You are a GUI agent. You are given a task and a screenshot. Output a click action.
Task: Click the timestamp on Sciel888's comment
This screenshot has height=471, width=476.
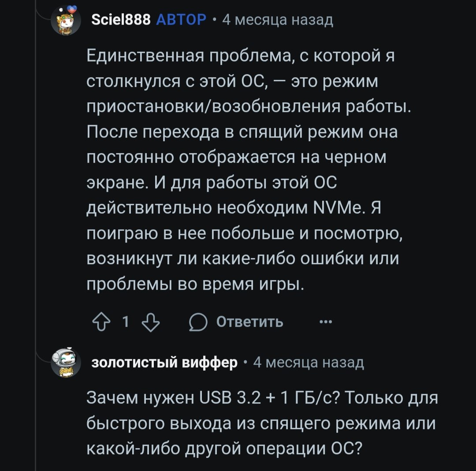(278, 20)
